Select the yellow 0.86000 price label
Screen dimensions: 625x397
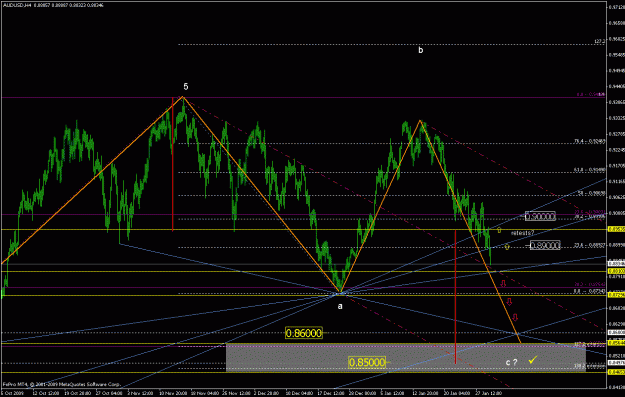[x=304, y=333]
